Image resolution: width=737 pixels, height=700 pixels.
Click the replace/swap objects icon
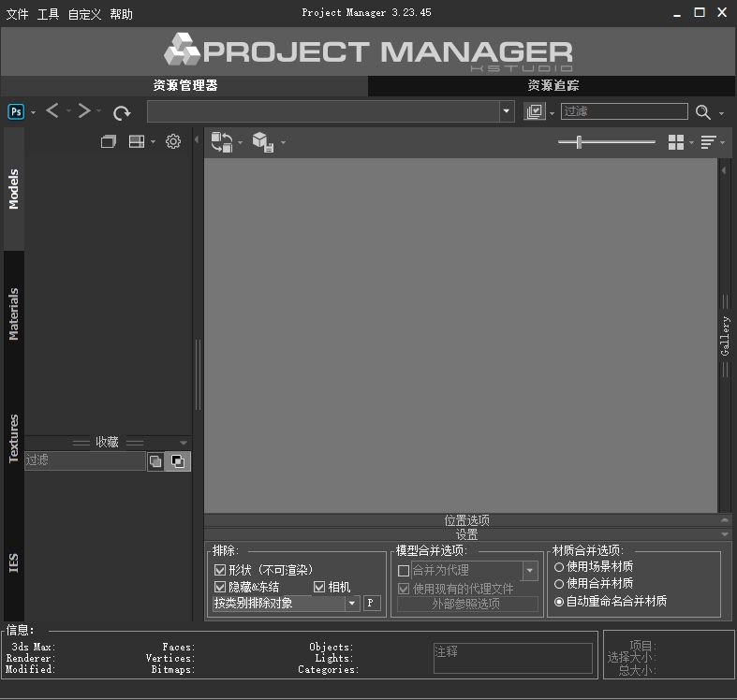(x=222, y=142)
